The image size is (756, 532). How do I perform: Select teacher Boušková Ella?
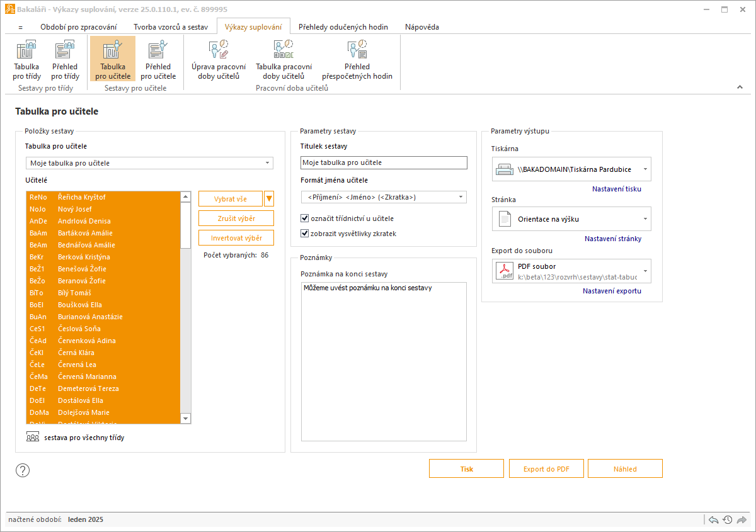click(103, 305)
